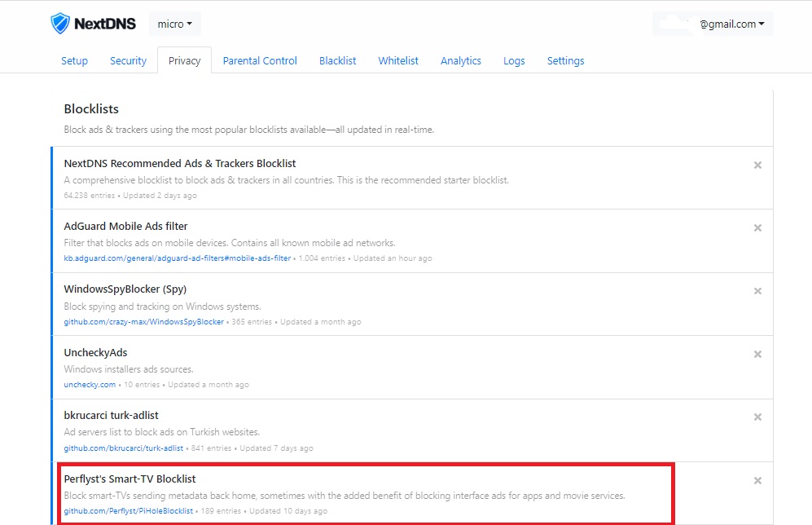The height and width of the screenshot is (525, 812).
Task: Remove Perflyst's Smart-TV Blocklist
Action: click(x=757, y=481)
